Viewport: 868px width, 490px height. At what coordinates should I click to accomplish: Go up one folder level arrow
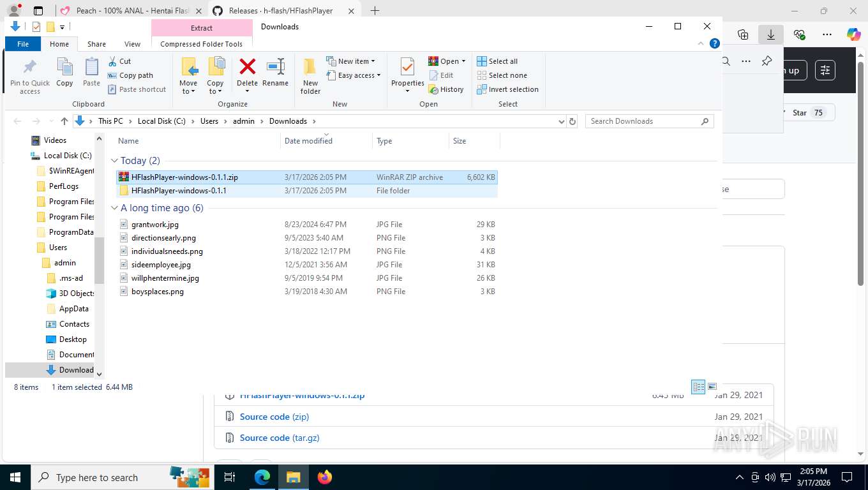tap(64, 121)
